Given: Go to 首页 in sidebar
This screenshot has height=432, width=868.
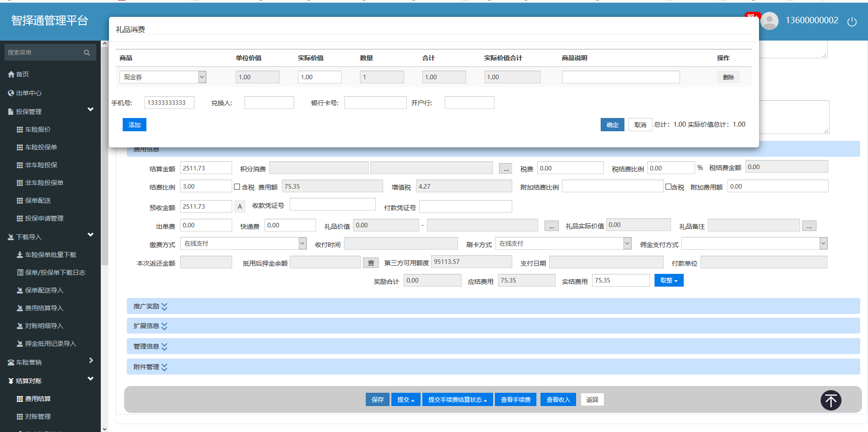Looking at the screenshot, I should [22, 74].
